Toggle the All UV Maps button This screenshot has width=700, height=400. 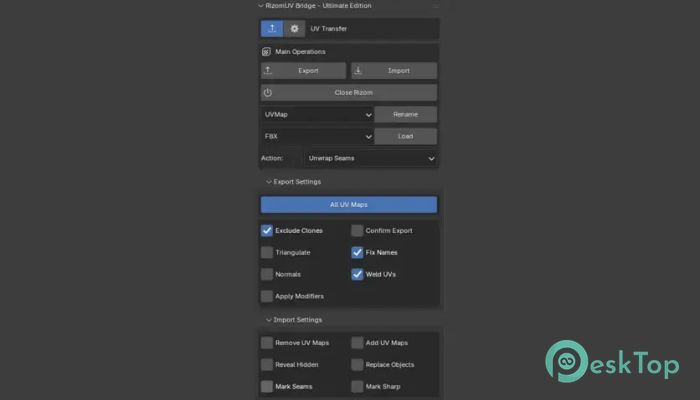point(349,204)
